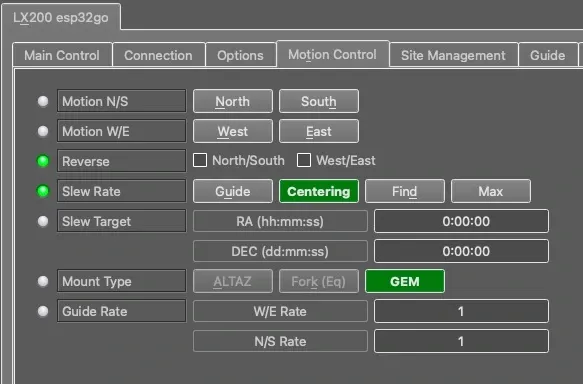Viewport: 583px width, 384px height.
Task: Open the Options tab
Action: point(241,55)
